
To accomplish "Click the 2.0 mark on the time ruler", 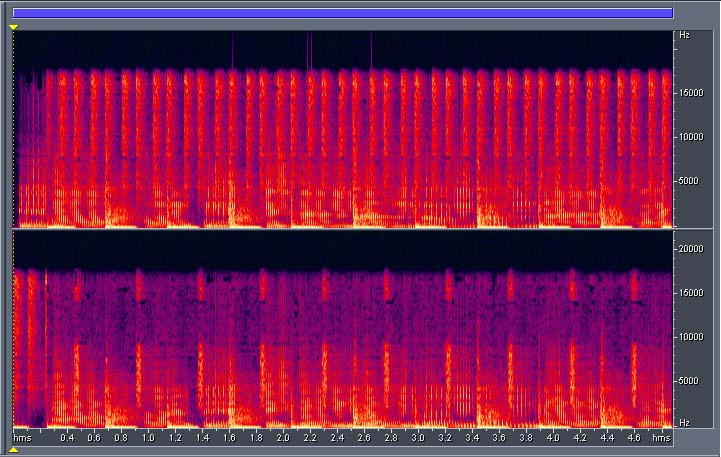I will coord(283,438).
